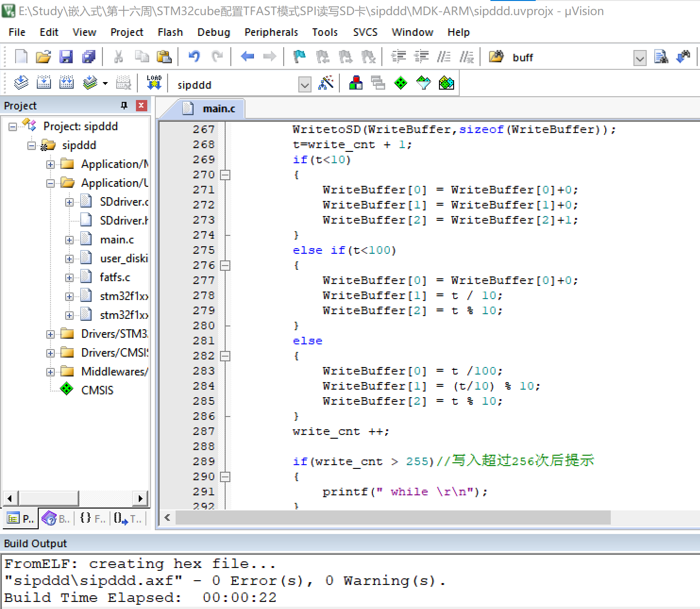Download code to flash with LOAD icon

tap(154, 83)
